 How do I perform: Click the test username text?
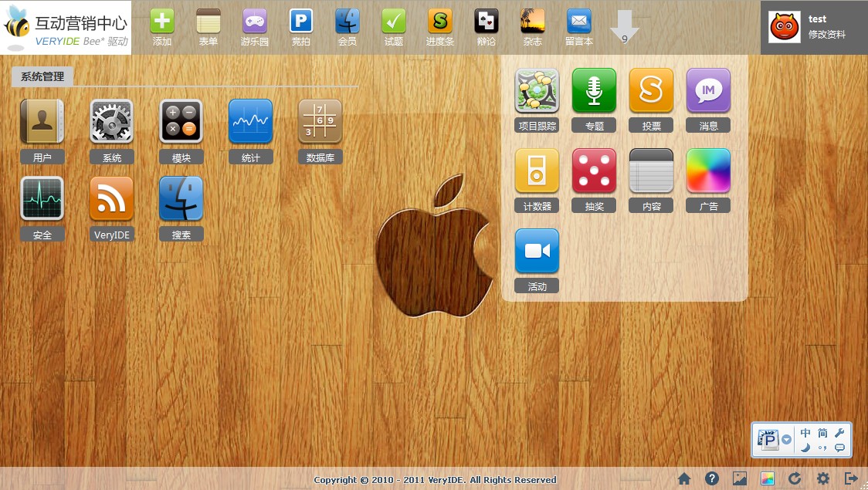[817, 19]
